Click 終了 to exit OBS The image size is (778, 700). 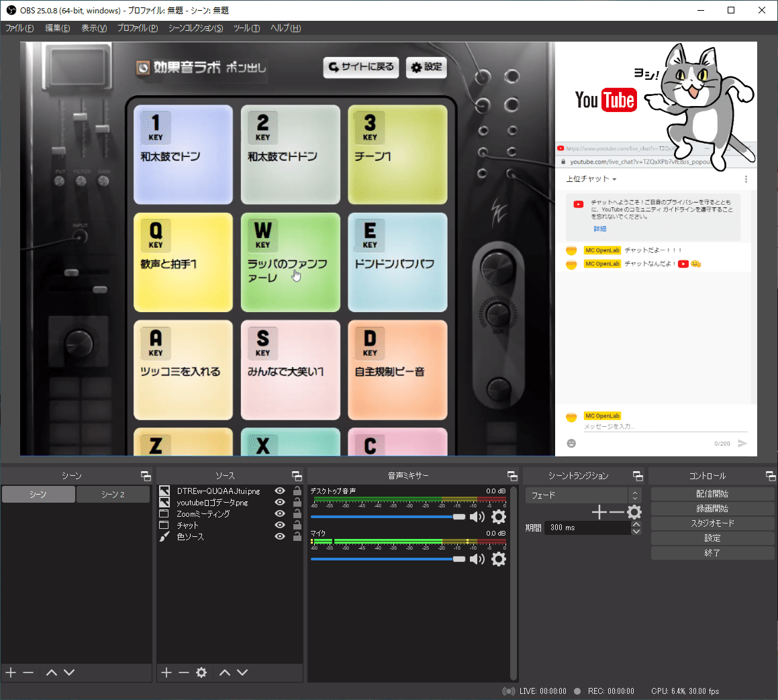pos(712,552)
